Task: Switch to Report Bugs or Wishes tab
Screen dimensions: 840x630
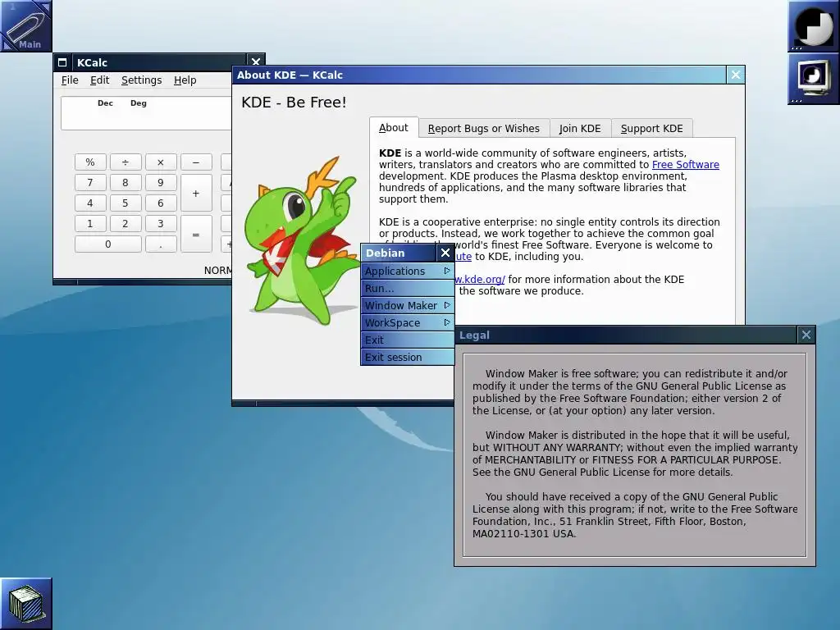Action: click(x=484, y=129)
